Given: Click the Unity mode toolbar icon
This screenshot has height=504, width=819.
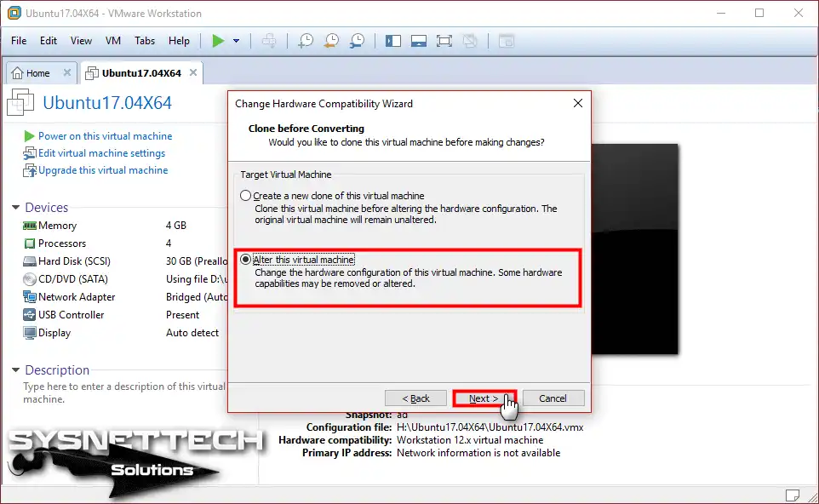Looking at the screenshot, I should (x=470, y=41).
